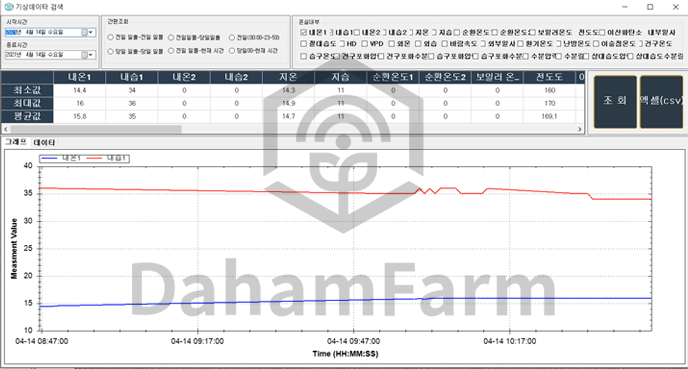Enable the VPD checkbox
The height and width of the screenshot is (369, 688).
(x=365, y=44)
